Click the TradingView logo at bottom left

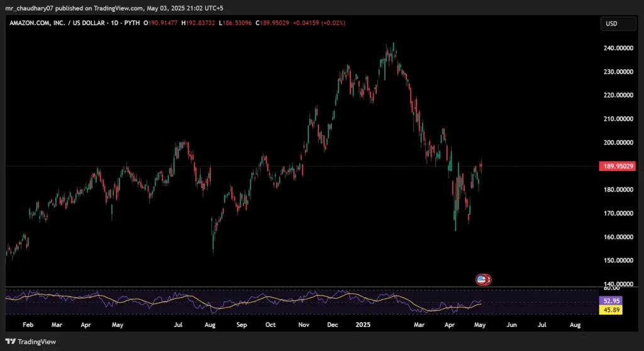(31, 342)
